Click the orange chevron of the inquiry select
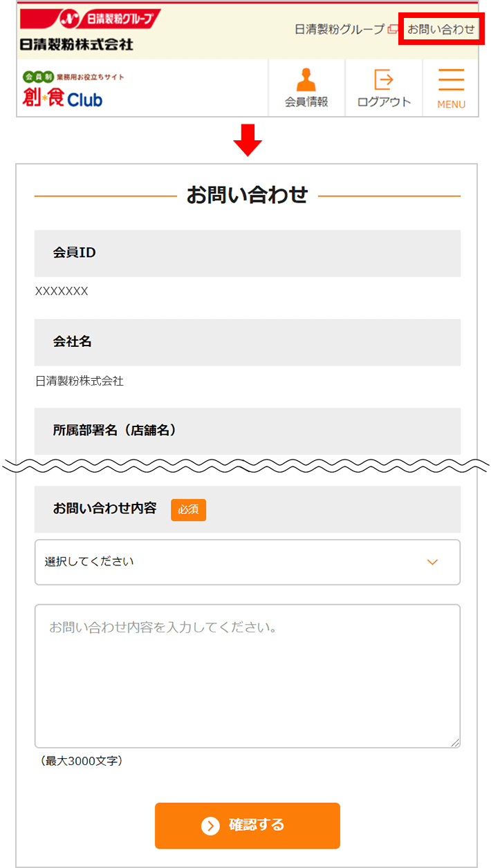This screenshot has height=868, width=491. [x=432, y=562]
